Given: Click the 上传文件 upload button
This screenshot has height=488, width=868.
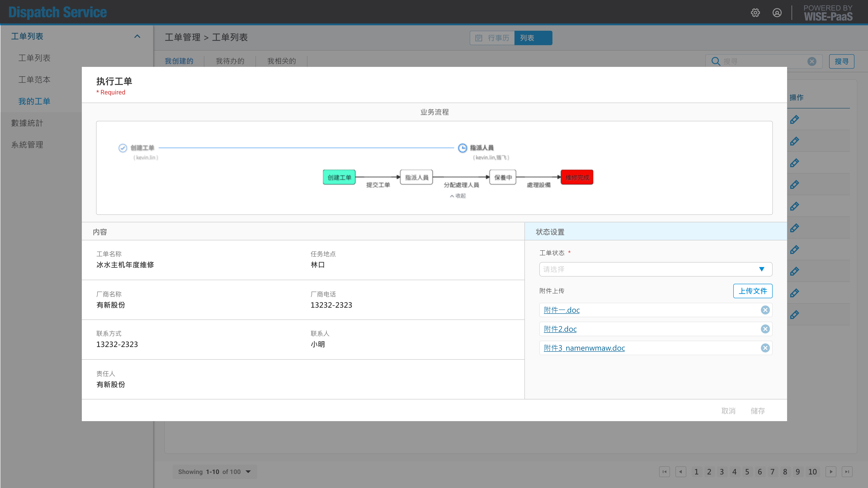Looking at the screenshot, I should click(752, 291).
